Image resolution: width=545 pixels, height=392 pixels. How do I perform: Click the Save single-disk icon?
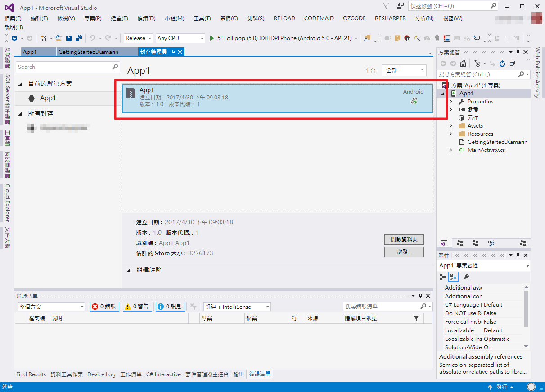tap(69, 38)
